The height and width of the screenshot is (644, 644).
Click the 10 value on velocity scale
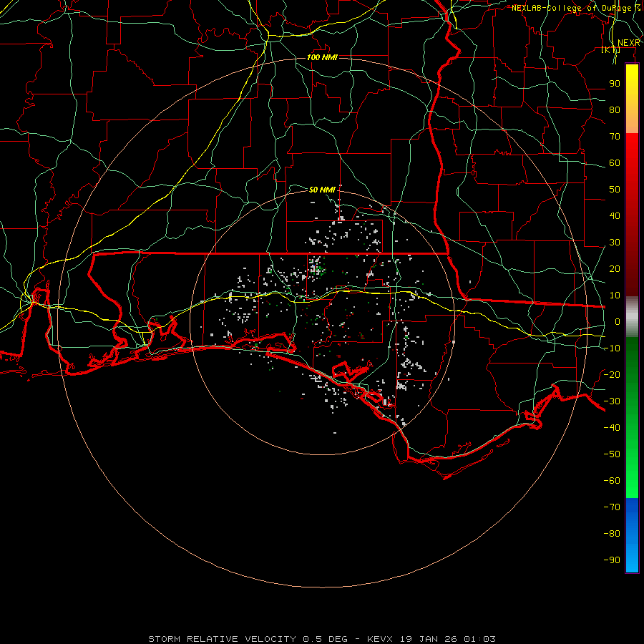(x=615, y=296)
